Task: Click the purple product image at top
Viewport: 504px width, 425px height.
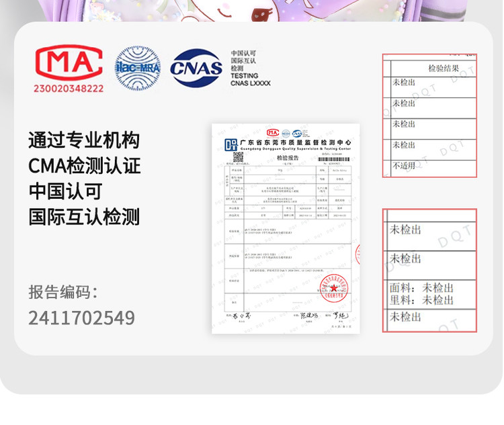Action: (252, 9)
